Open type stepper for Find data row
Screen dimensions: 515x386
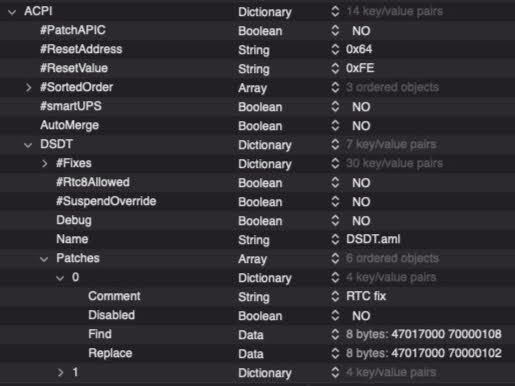point(335,334)
